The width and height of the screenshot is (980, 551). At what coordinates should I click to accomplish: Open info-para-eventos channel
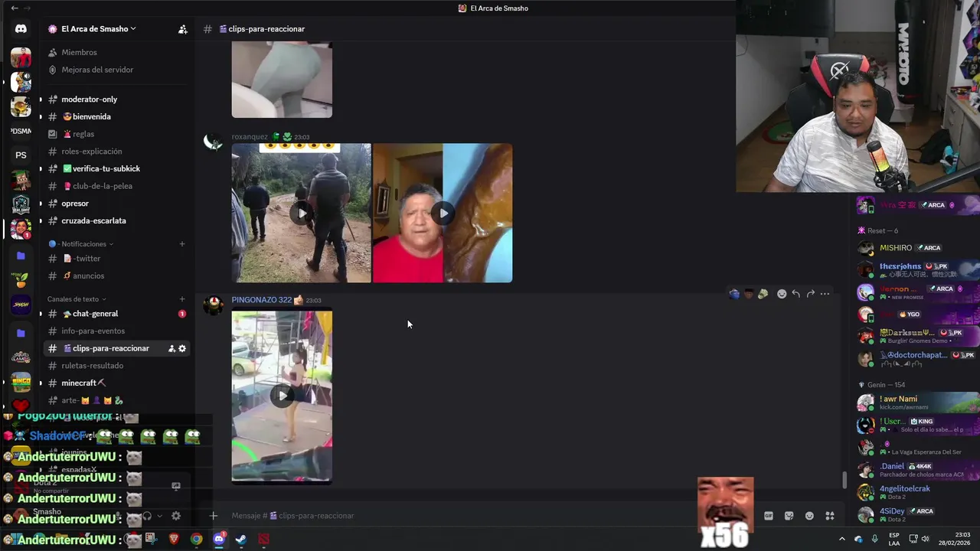coord(117,331)
